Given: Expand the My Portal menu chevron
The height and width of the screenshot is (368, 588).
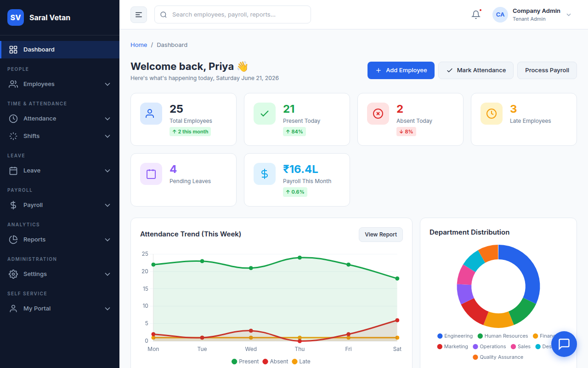Looking at the screenshot, I should [107, 309].
